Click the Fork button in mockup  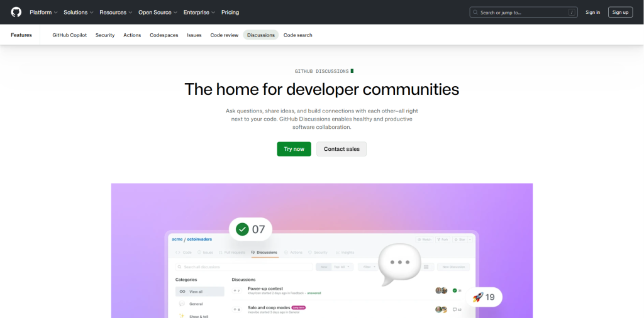(443, 239)
